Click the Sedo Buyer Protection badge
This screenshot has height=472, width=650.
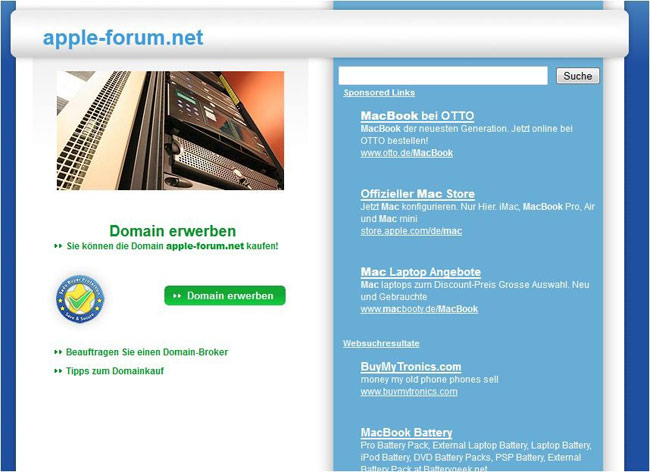pos(80,299)
